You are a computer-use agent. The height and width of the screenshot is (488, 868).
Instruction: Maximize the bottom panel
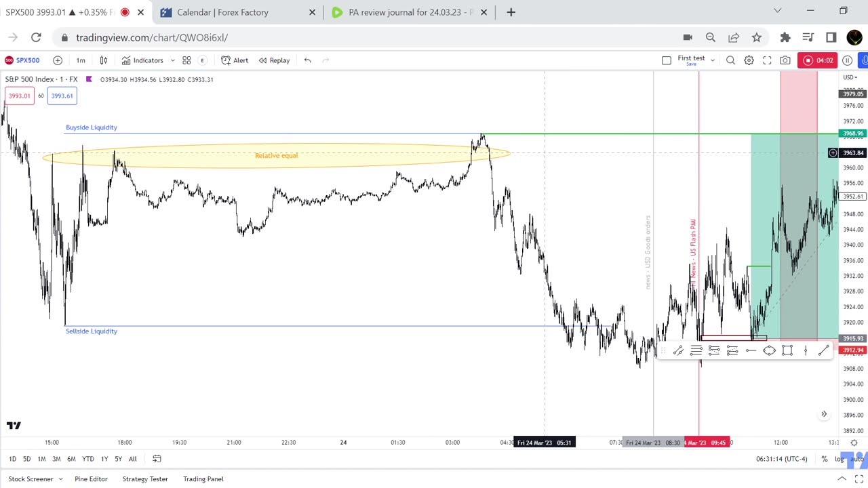[x=859, y=479]
